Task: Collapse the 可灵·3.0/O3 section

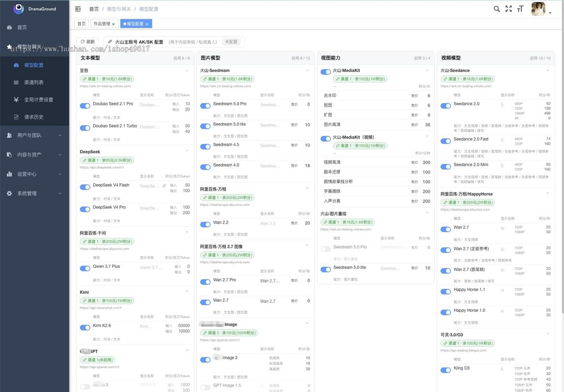Action: click(x=548, y=334)
